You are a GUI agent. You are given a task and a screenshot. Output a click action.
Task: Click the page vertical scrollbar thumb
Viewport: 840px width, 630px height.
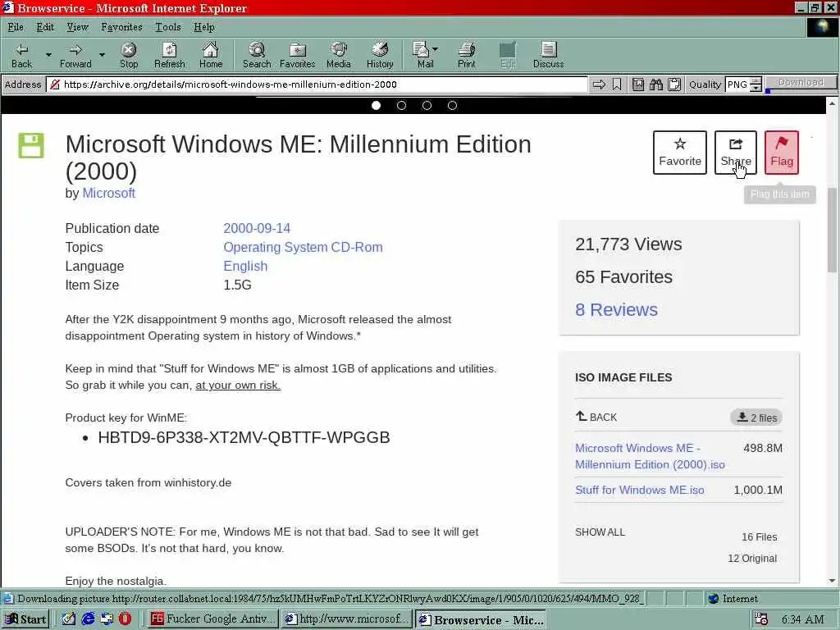point(832,231)
